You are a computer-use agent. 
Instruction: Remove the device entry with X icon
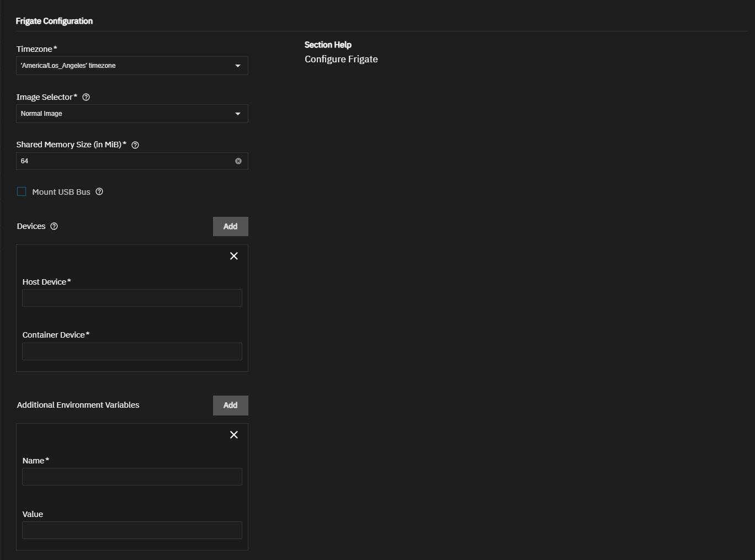234,256
